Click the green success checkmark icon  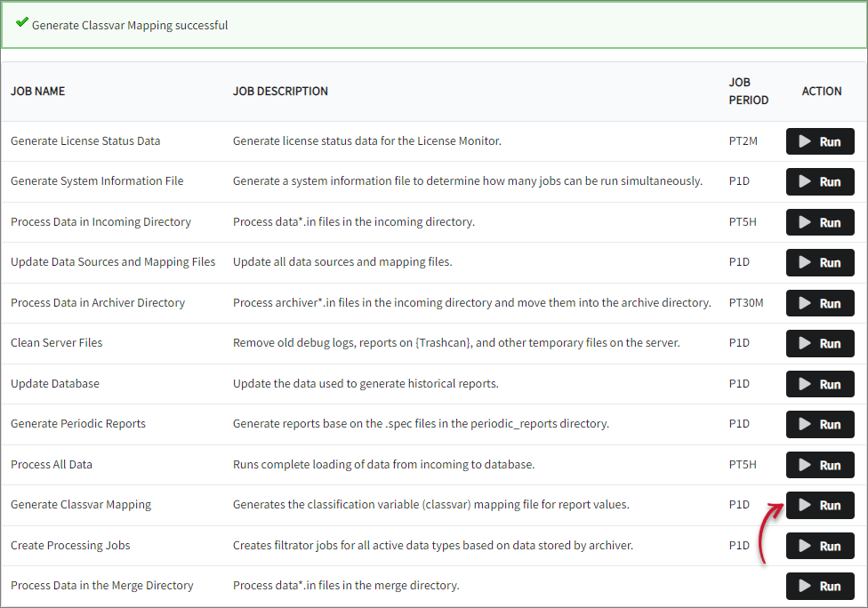coord(22,24)
